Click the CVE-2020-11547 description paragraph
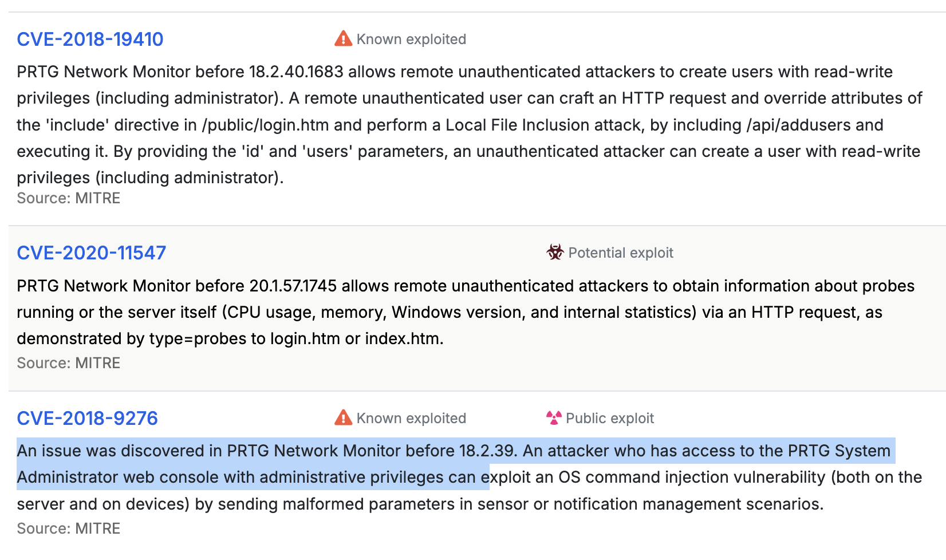The width and height of the screenshot is (946, 560). coord(466,312)
